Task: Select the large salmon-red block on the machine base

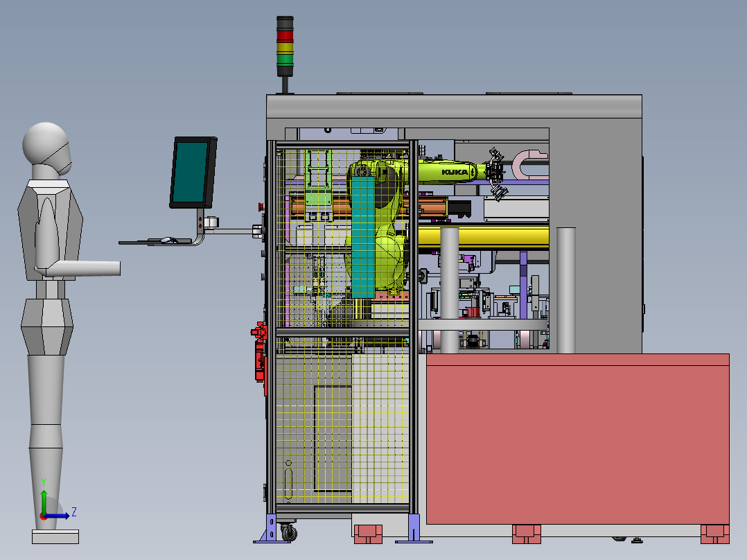Action: pyautogui.click(x=577, y=439)
